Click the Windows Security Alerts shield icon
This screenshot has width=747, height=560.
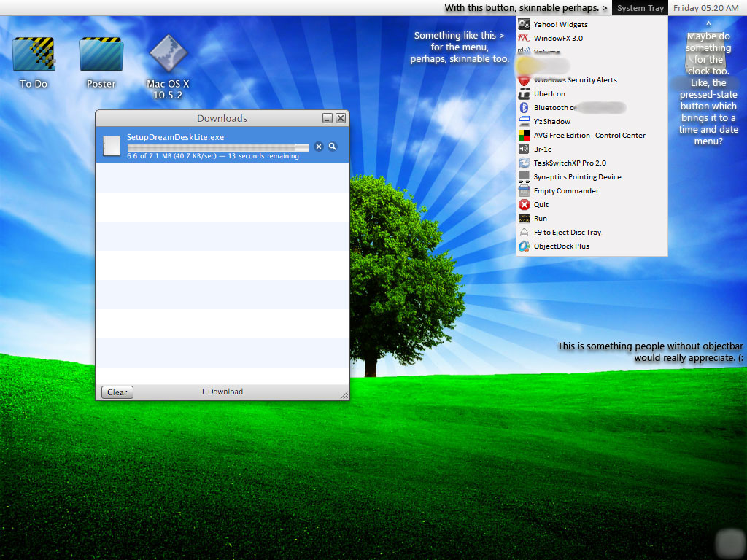tap(524, 80)
